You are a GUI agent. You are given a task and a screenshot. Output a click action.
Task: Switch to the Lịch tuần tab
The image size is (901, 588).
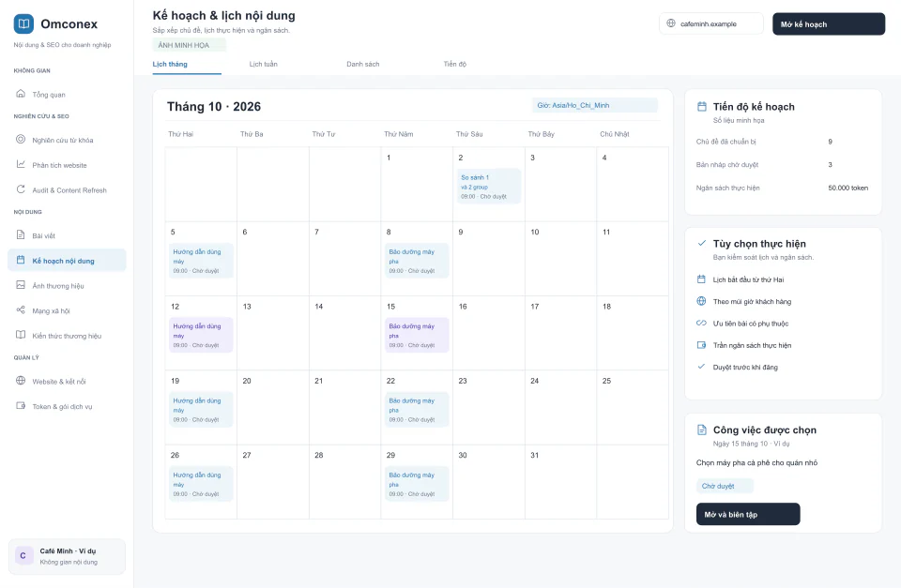pyautogui.click(x=263, y=65)
